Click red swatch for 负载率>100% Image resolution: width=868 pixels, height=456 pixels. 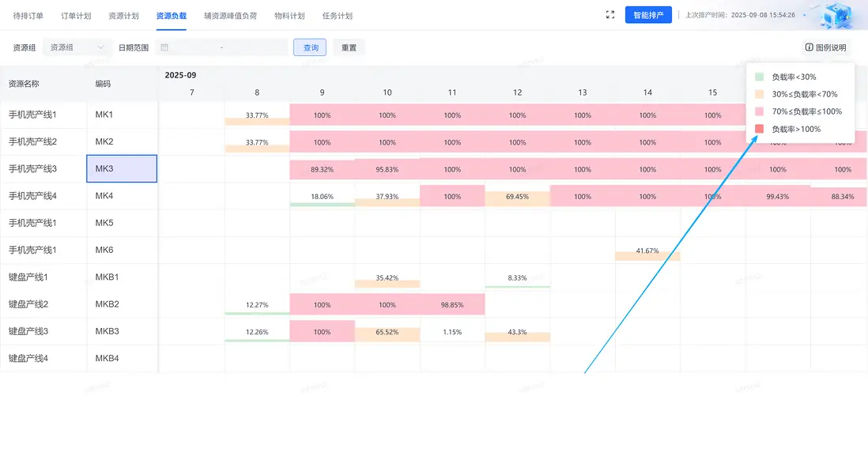[759, 129]
